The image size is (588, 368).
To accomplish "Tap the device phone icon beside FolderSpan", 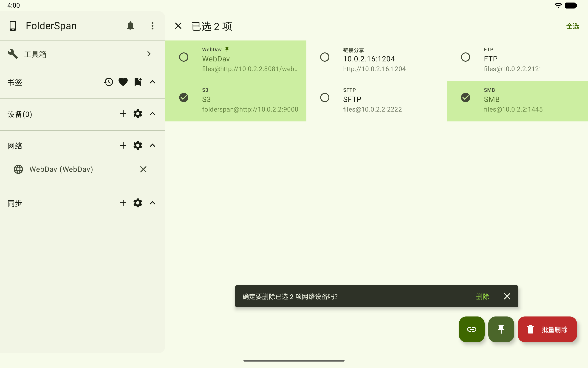I will pos(13,26).
